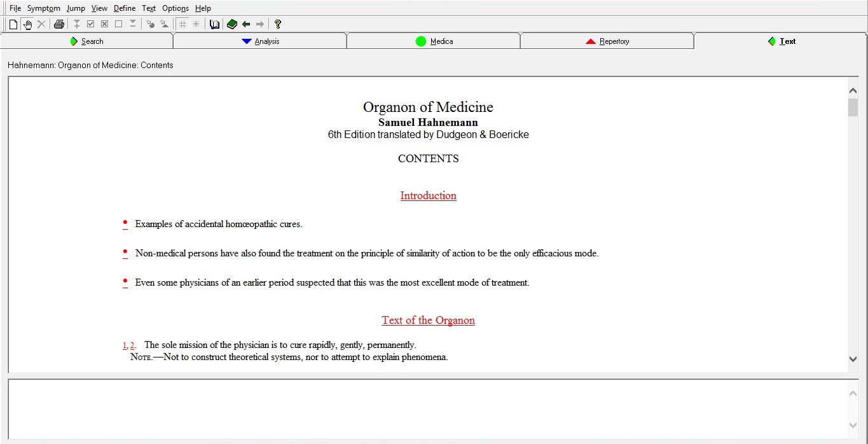Switch to the Search tab
This screenshot has width=868, height=444.
pos(86,41)
